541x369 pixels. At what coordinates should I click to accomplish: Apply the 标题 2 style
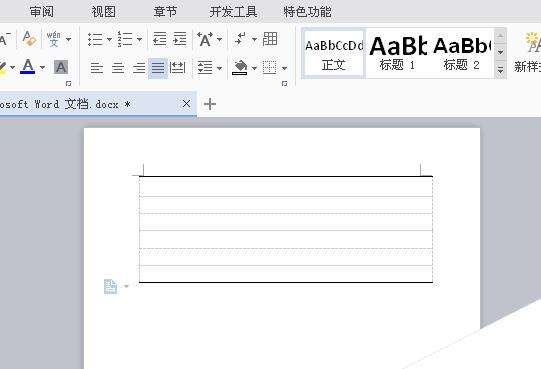click(461, 54)
